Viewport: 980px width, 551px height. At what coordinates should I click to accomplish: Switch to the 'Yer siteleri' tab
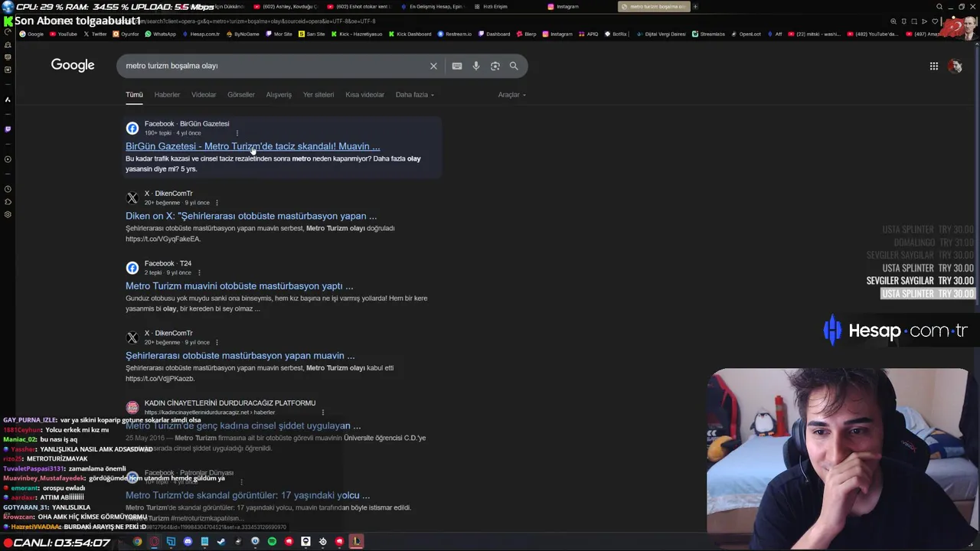pos(318,95)
